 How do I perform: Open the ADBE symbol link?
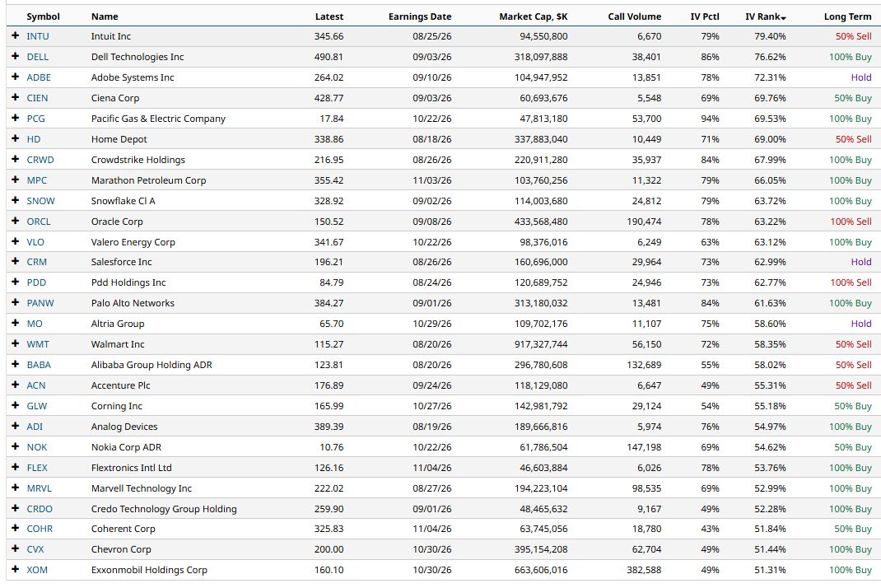(39, 77)
